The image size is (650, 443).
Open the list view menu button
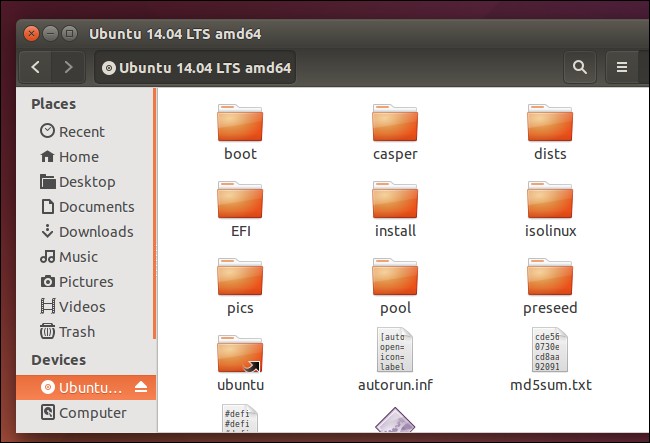click(x=621, y=67)
